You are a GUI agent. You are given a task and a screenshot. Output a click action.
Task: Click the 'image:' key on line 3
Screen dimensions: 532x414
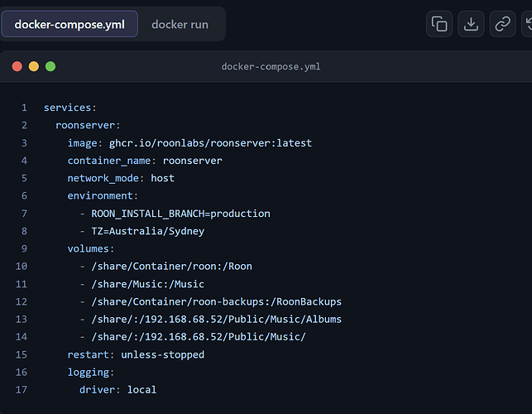pos(85,143)
